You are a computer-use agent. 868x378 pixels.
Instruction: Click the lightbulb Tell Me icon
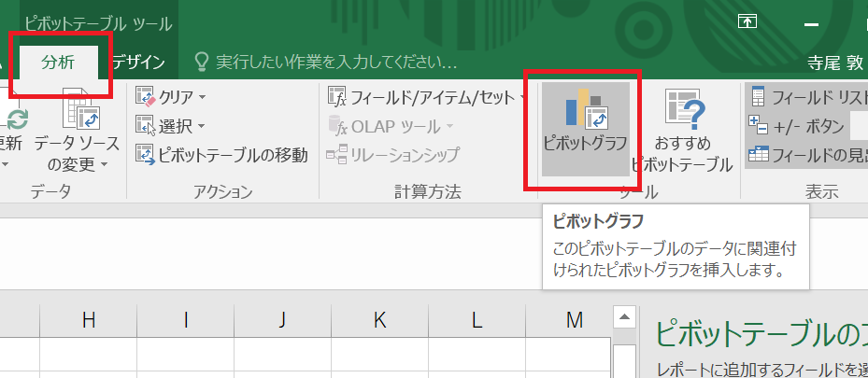click(x=203, y=63)
